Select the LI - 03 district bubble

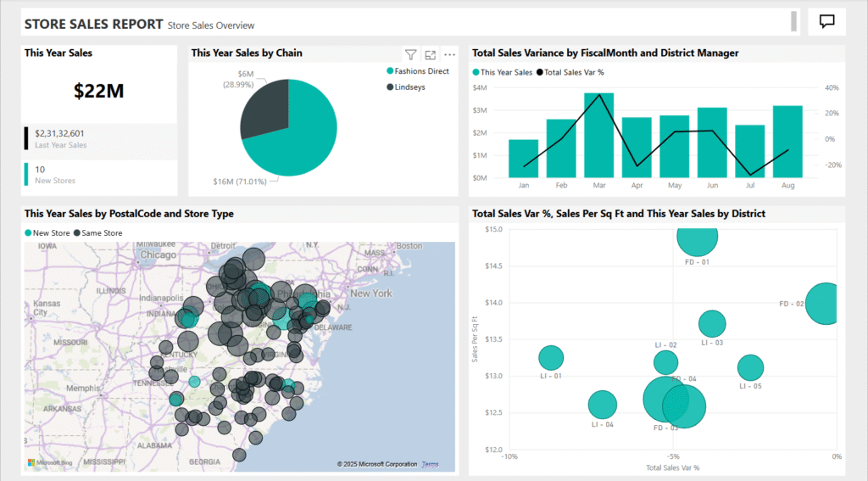[712, 323]
